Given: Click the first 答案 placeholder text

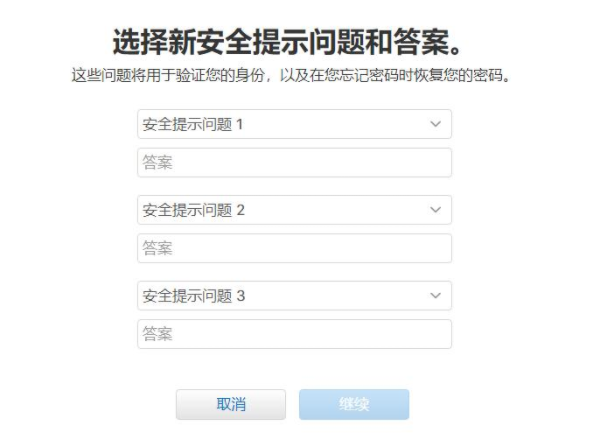Looking at the screenshot, I should coord(158,163).
